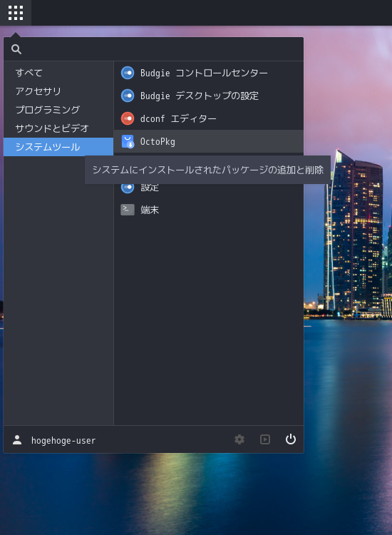
Task: Click the magnifier search icon
Action: coord(16,49)
